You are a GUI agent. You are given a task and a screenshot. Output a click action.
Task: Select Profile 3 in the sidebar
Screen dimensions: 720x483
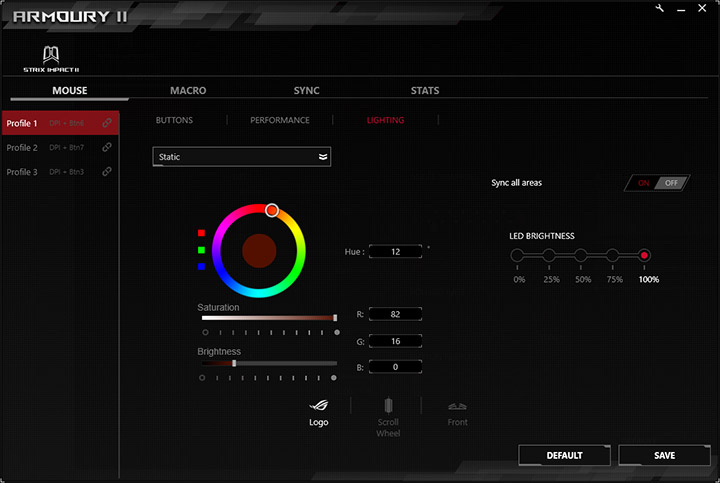61,172
